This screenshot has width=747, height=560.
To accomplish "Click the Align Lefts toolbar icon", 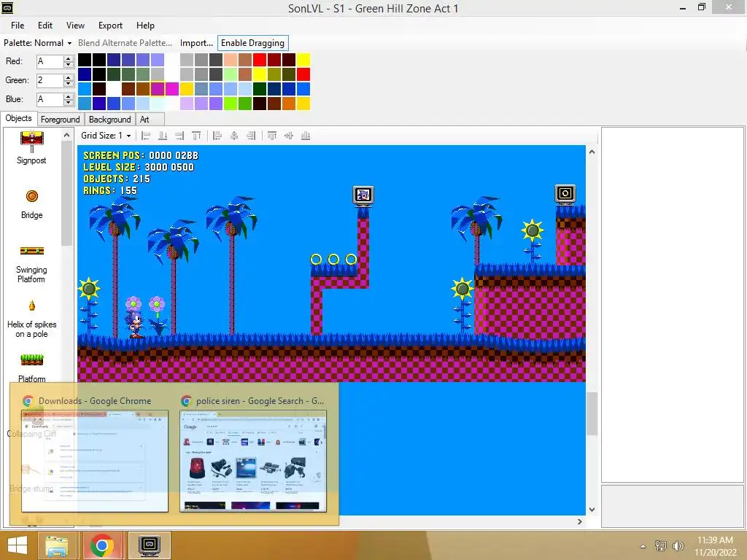I will pyautogui.click(x=217, y=136).
